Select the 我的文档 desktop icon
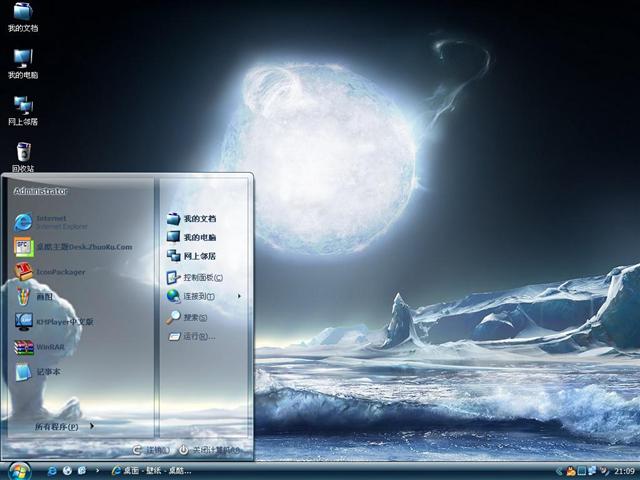This screenshot has height=480, width=640. click(23, 17)
